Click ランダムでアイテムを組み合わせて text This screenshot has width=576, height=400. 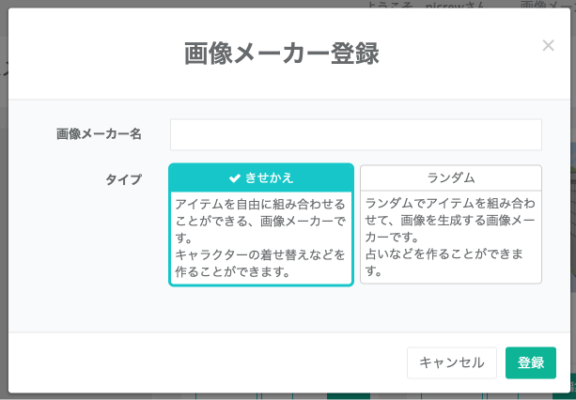pos(450,212)
